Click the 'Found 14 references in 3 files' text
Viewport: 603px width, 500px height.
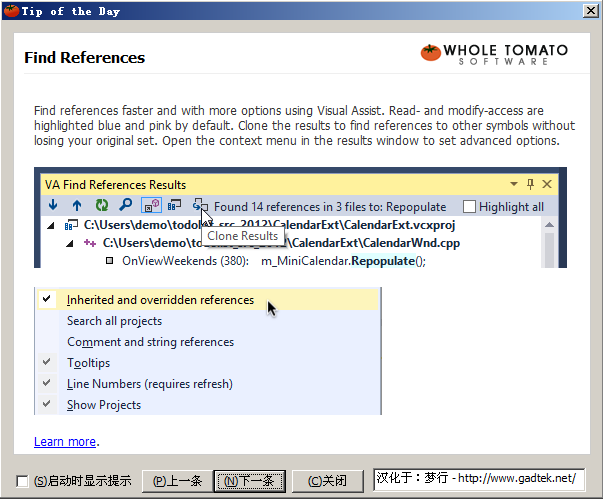[x=330, y=207]
